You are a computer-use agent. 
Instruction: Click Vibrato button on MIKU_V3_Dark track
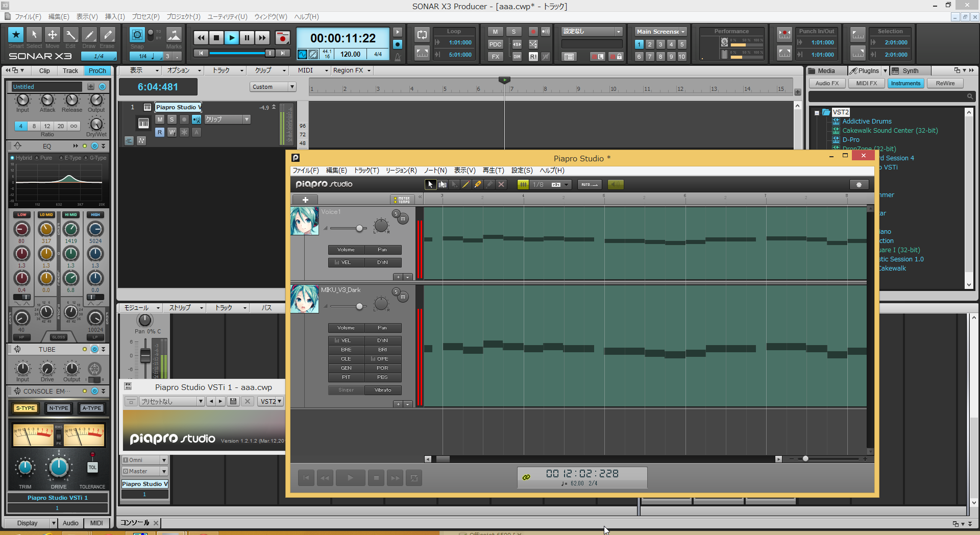[x=383, y=390]
